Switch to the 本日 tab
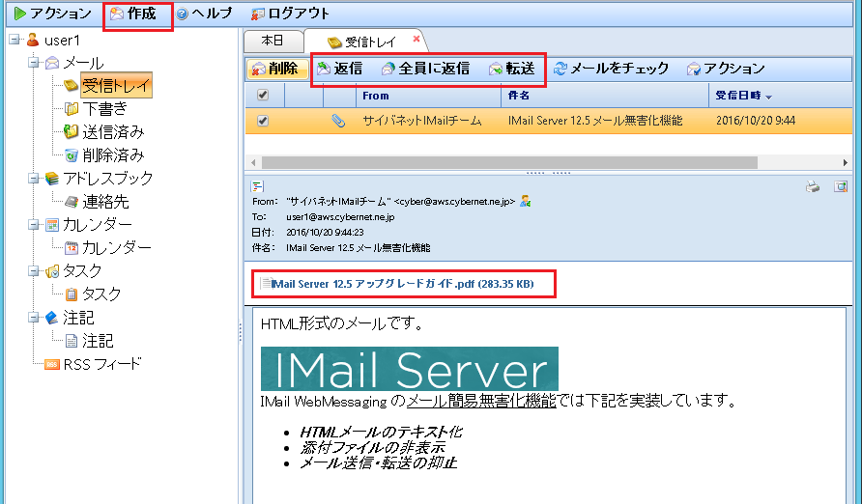 point(273,41)
